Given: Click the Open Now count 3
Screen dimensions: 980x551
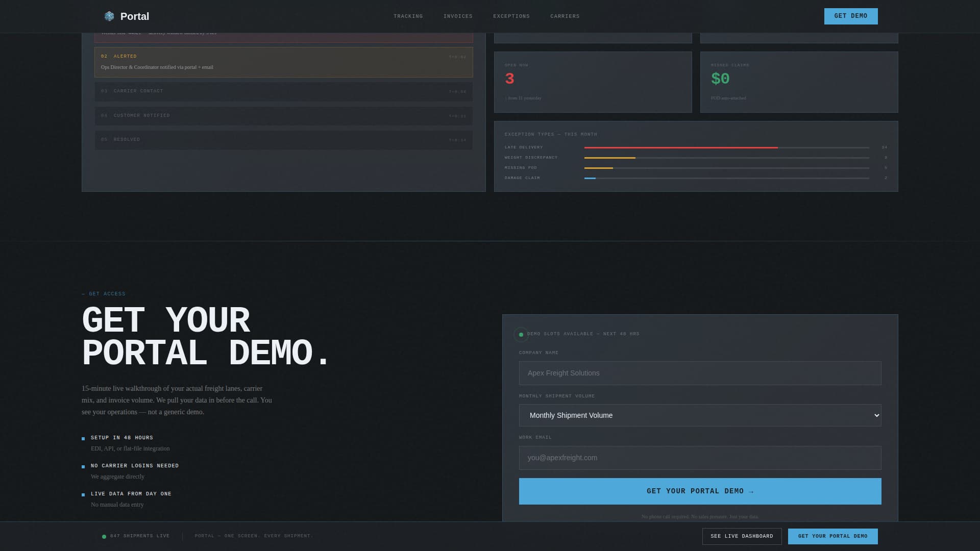Looking at the screenshot, I should click(509, 79).
